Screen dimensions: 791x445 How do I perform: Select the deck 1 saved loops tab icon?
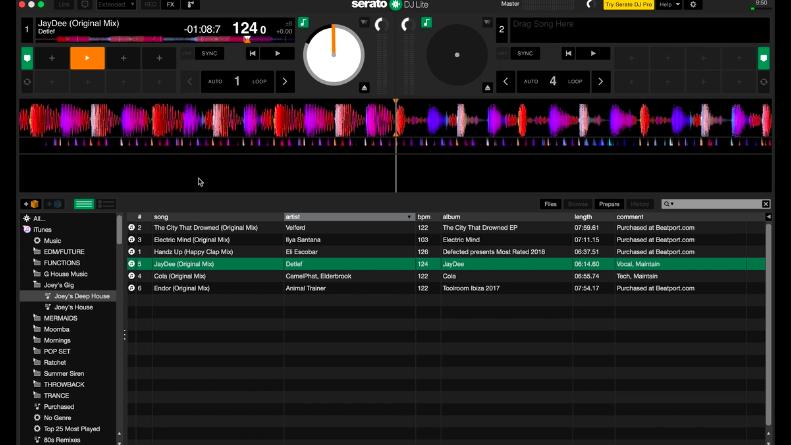click(x=27, y=82)
